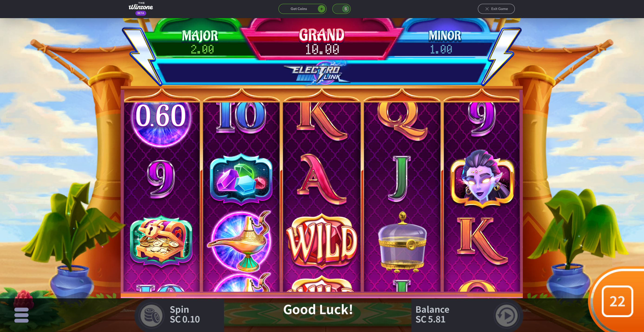The height and width of the screenshot is (332, 644).
Task: Click the Get Coins button
Action: click(302, 9)
